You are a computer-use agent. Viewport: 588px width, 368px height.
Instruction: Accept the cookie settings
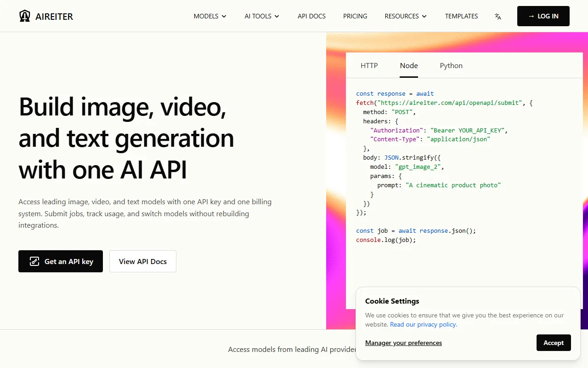coord(554,343)
